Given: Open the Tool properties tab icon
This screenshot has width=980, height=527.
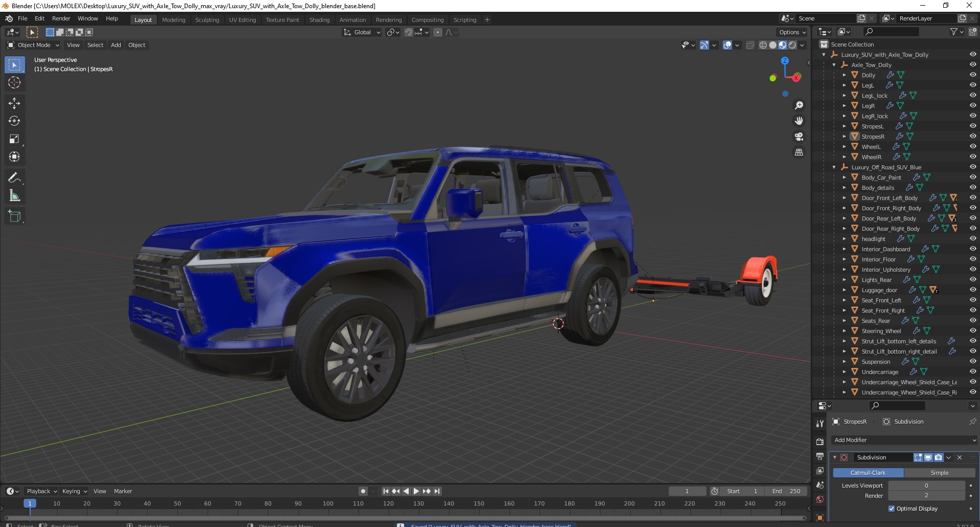Looking at the screenshot, I should coord(820,424).
